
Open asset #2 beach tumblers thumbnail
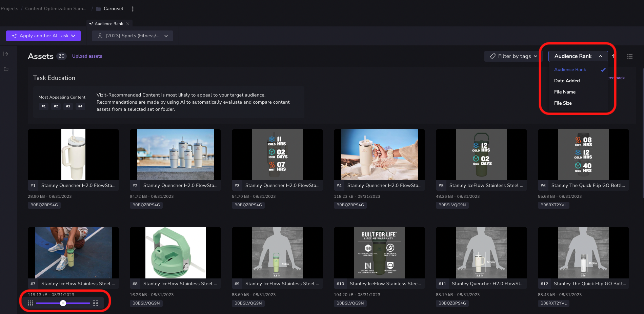pyautogui.click(x=175, y=154)
